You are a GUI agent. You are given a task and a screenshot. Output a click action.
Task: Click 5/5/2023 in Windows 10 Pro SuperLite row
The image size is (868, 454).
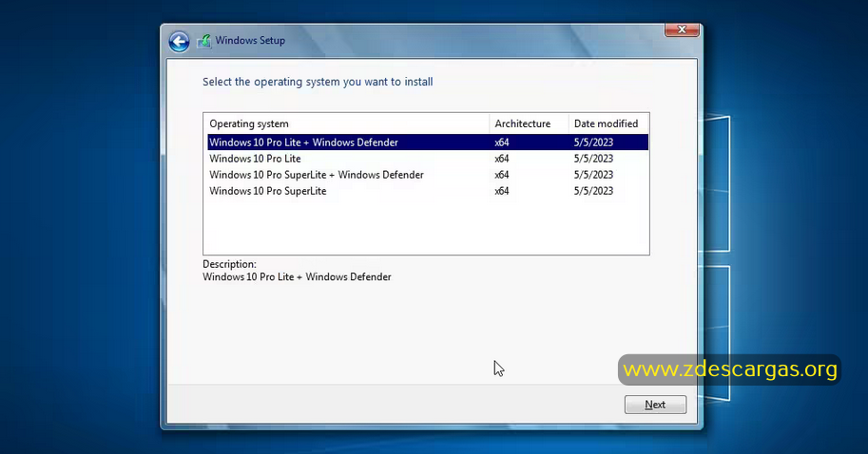[593, 191]
